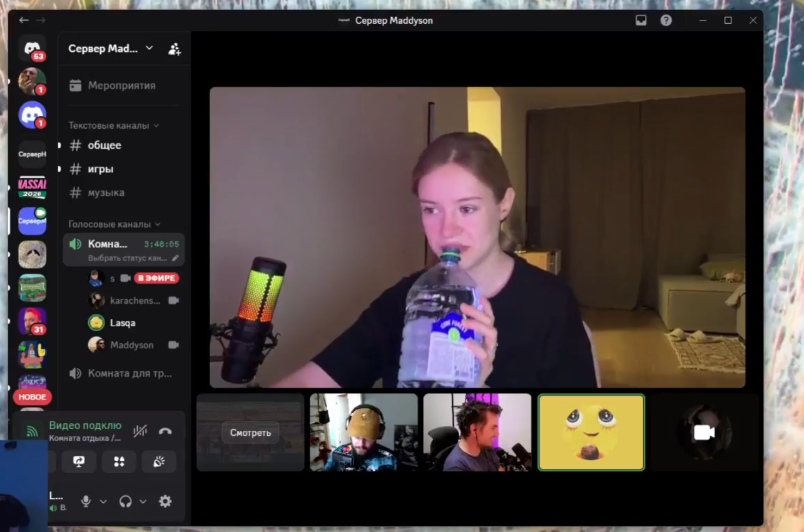The width and height of the screenshot is (804, 532).
Task: Click Maddyson's camera icon in voice list
Action: point(174,344)
